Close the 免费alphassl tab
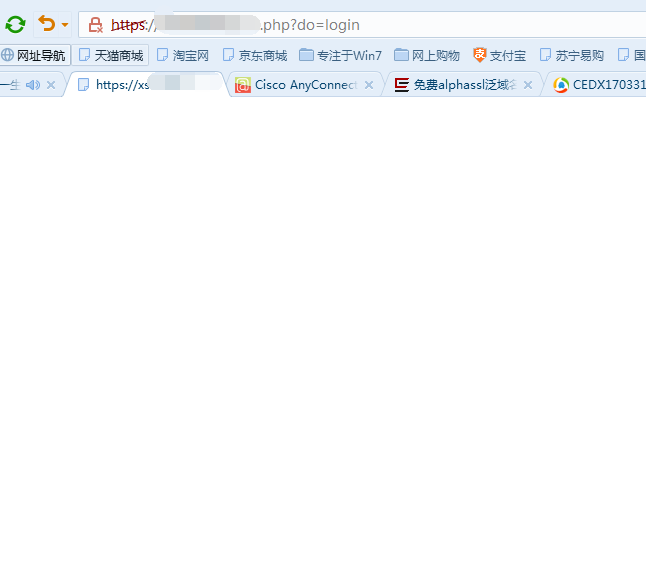Viewport: 646px width, 577px height. pyautogui.click(x=528, y=85)
